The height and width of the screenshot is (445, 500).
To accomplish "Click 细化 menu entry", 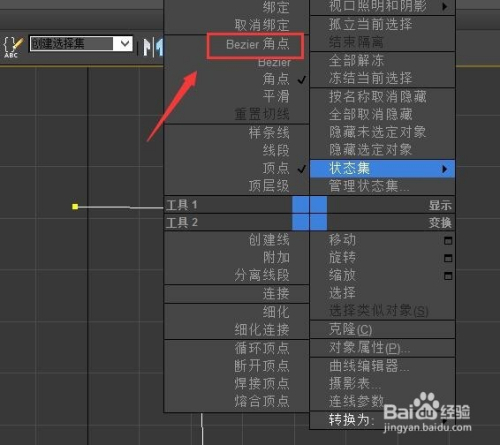I will click(276, 312).
